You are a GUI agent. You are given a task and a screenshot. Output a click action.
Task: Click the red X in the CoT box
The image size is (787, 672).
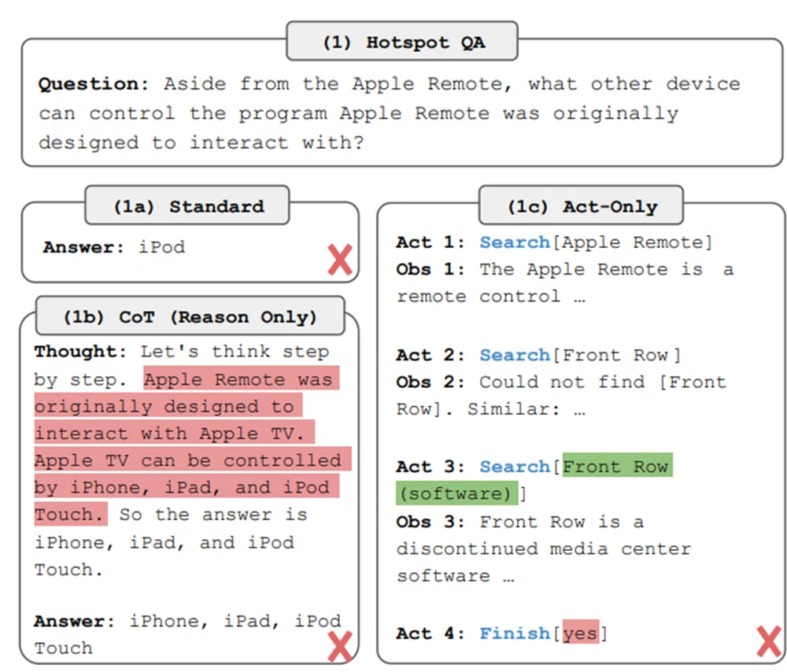[339, 647]
